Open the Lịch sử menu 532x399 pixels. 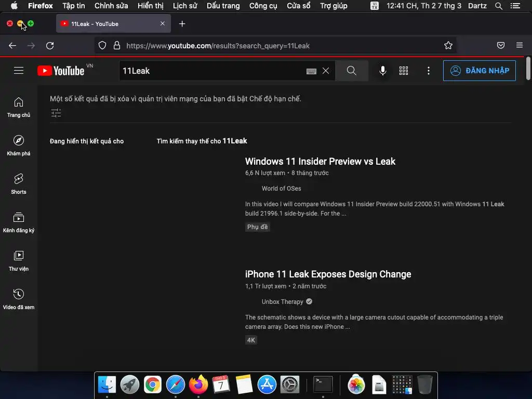(185, 6)
